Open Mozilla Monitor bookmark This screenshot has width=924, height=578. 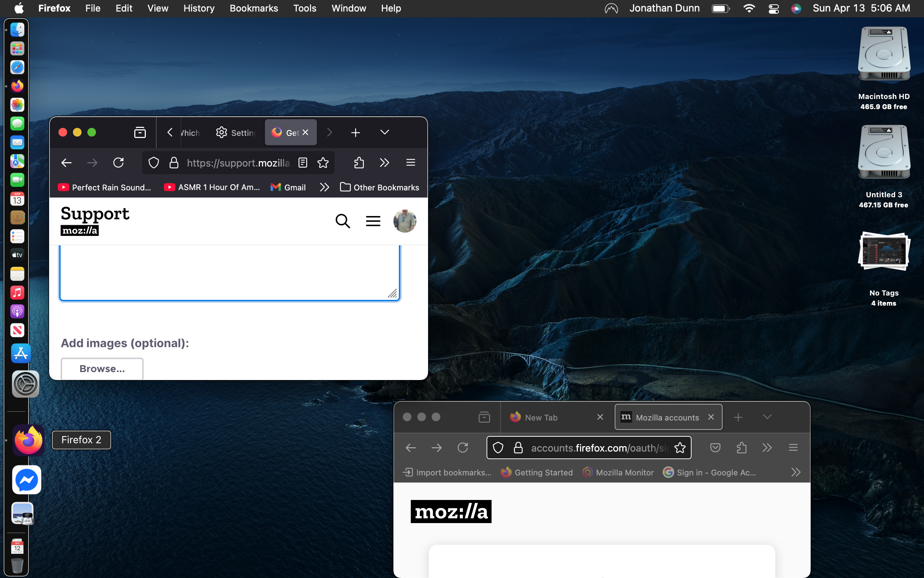[x=618, y=473]
